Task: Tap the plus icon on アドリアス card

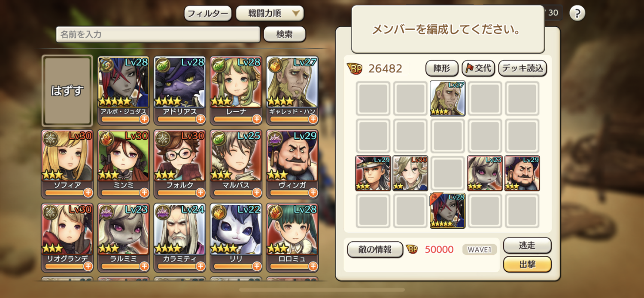Action: click(200, 119)
